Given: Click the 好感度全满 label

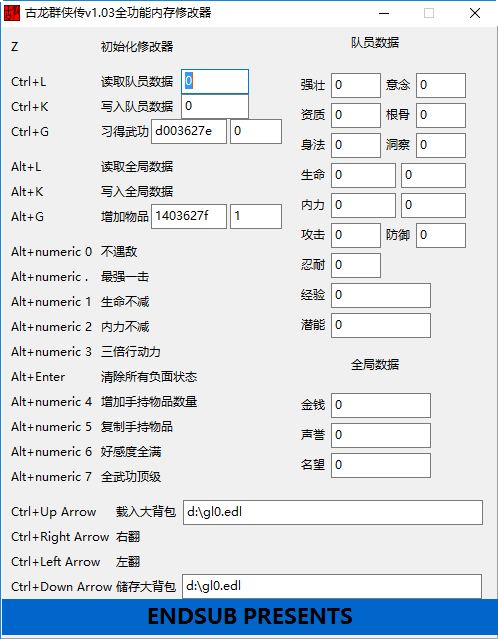Looking at the screenshot, I should coord(131,452).
